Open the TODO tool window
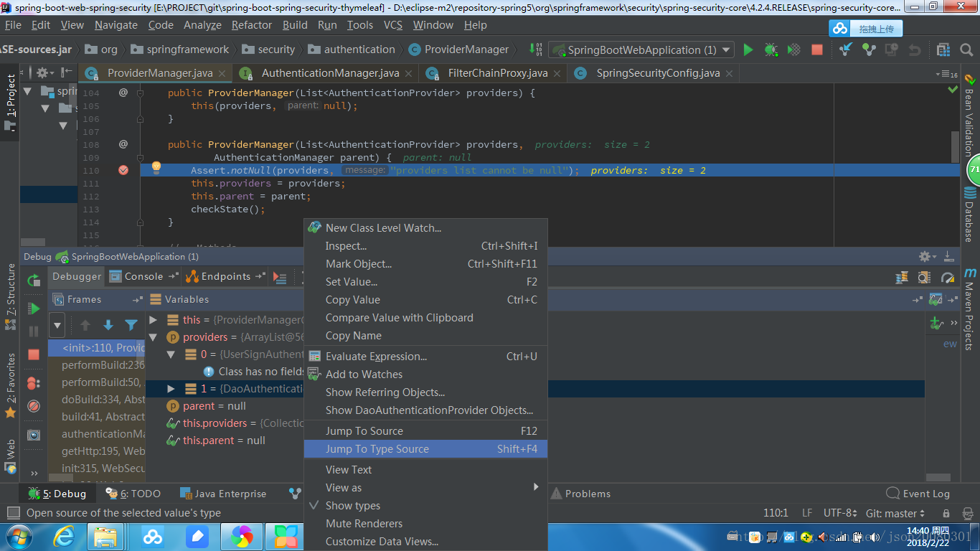Viewport: 980px width, 551px height. [x=133, y=494]
